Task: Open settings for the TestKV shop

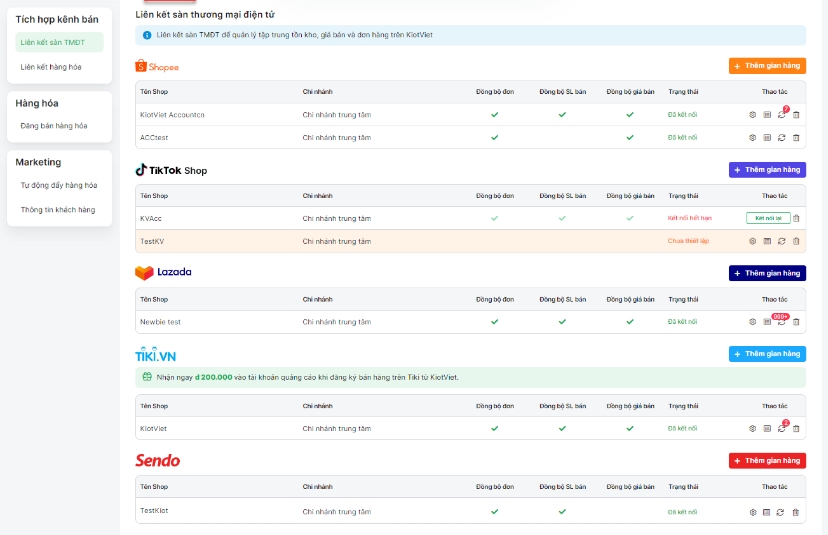Action: [x=752, y=241]
